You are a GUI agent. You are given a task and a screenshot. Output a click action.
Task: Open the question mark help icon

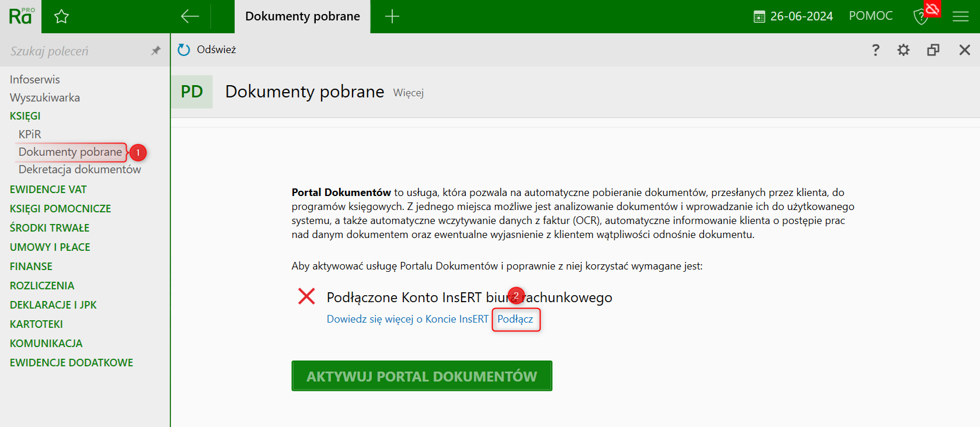pyautogui.click(x=876, y=50)
